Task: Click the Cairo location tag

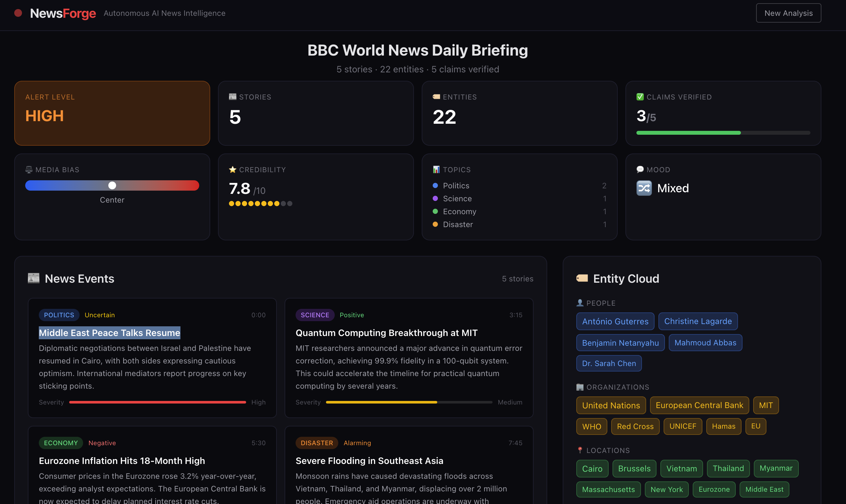Action: tap(592, 468)
